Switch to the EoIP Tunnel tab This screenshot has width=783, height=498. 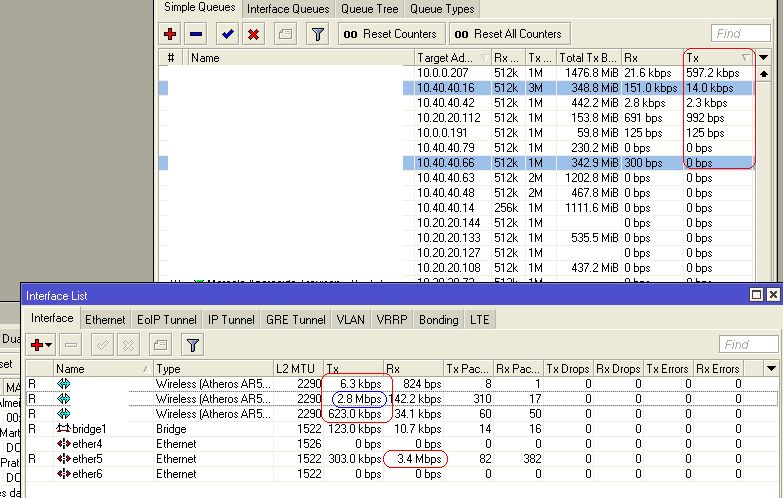[166, 320]
